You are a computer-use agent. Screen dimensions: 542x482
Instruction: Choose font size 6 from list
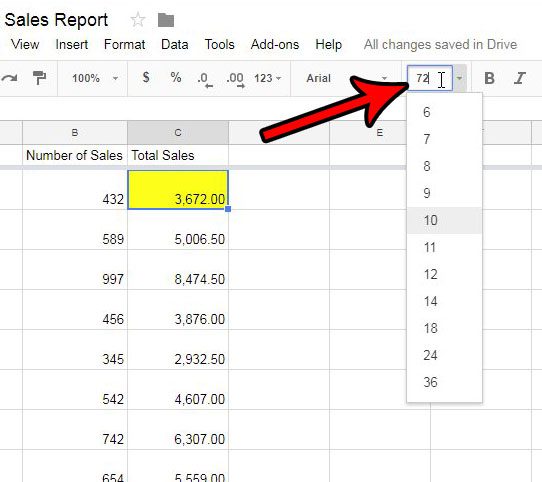[445, 112]
